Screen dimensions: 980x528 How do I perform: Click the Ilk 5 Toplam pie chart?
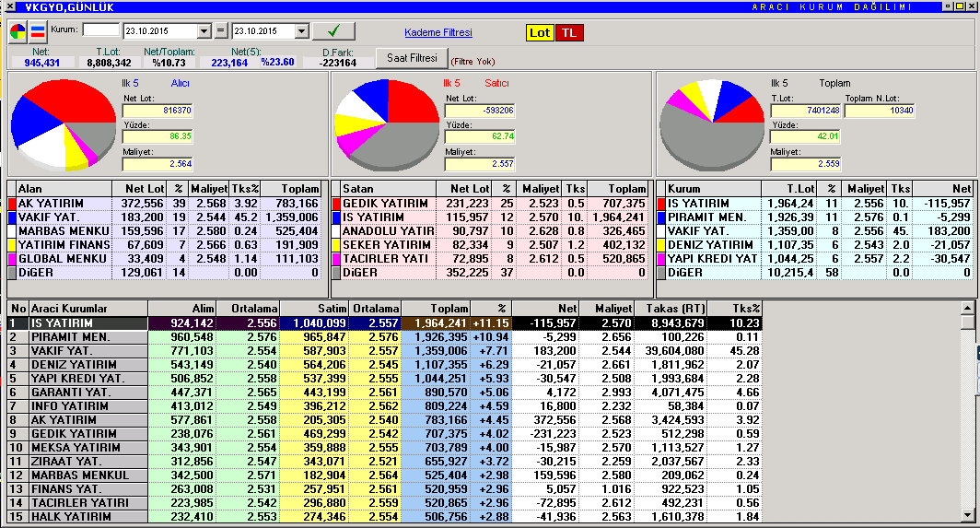(x=712, y=123)
